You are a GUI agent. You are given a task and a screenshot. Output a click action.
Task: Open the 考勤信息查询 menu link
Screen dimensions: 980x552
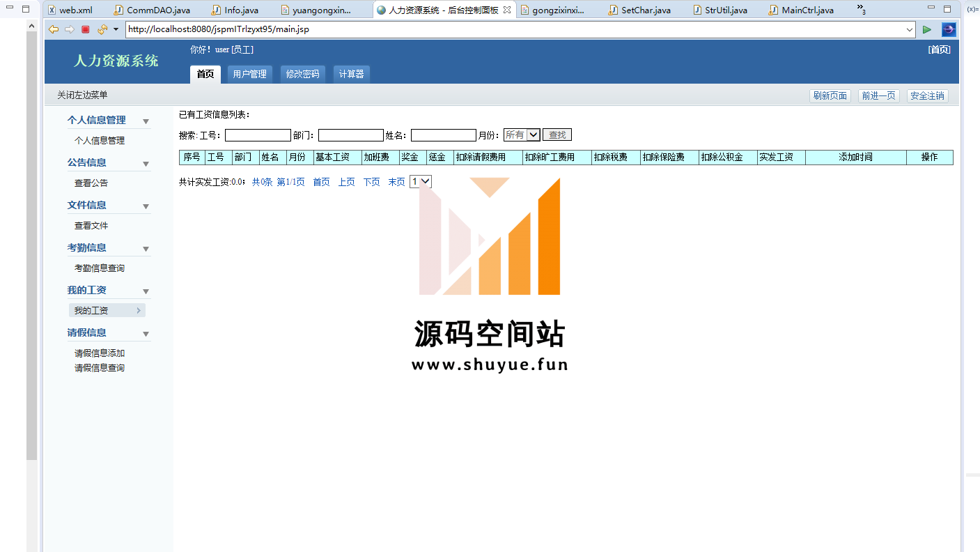tap(100, 268)
